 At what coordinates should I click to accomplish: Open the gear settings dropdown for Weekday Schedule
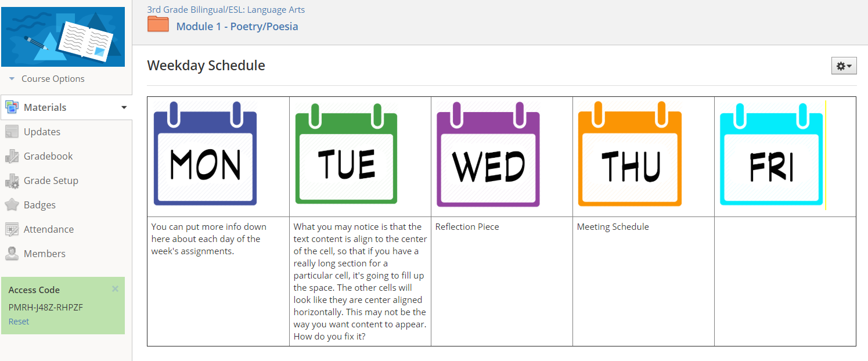pyautogui.click(x=844, y=66)
